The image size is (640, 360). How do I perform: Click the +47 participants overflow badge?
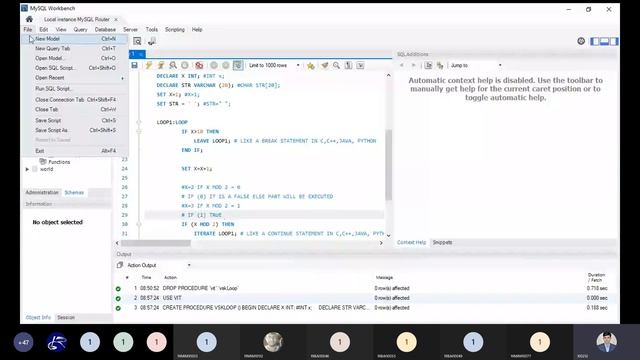tap(24, 342)
